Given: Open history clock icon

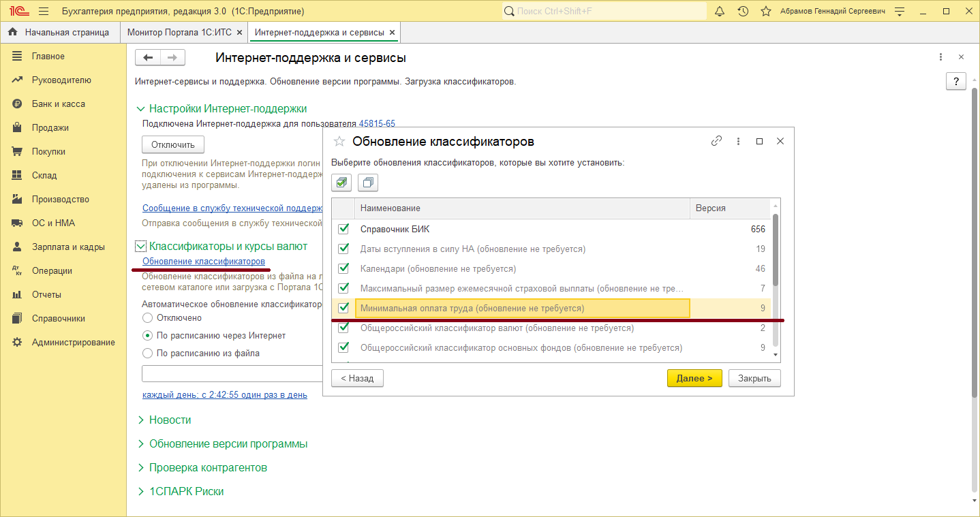Looking at the screenshot, I should tap(743, 12).
